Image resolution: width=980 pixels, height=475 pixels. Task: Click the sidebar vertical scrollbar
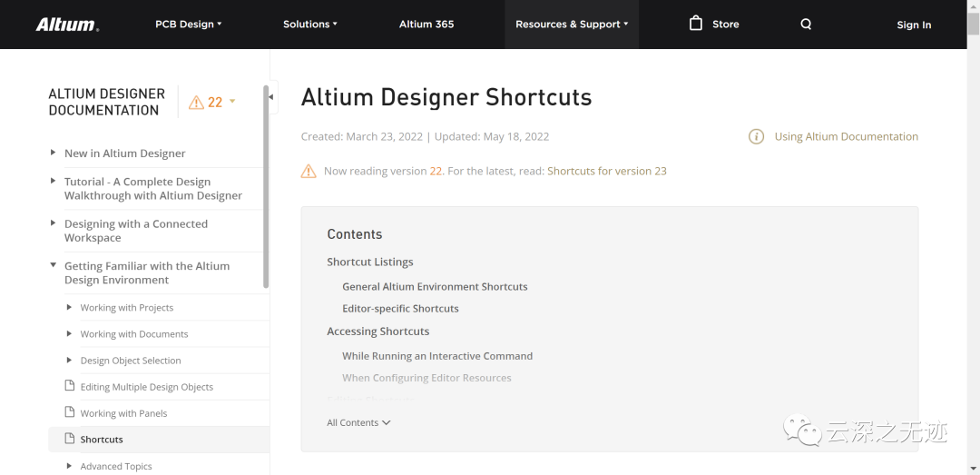[266, 186]
